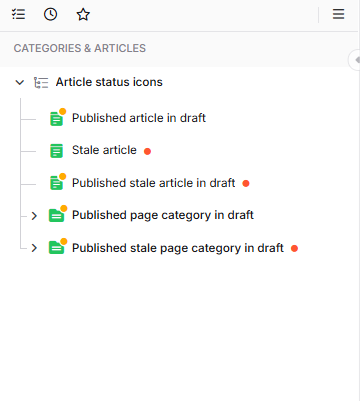This screenshot has width=360, height=401.
Task: Open the Published article in draft article
Action: click(x=139, y=118)
